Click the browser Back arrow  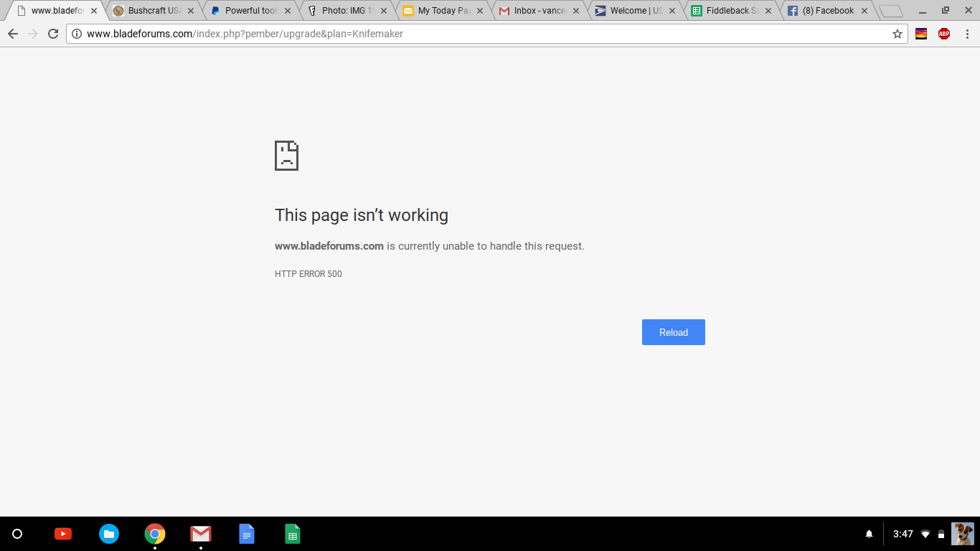(12, 34)
